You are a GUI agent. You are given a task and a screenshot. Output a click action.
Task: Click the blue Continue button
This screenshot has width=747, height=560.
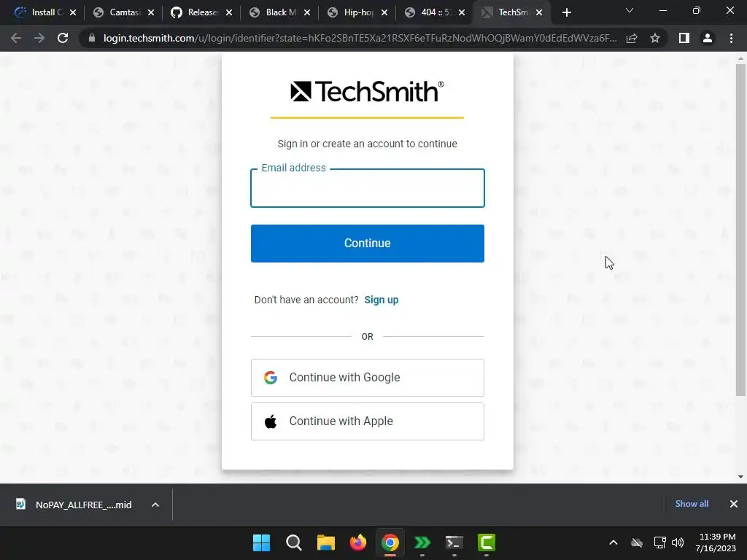point(368,244)
